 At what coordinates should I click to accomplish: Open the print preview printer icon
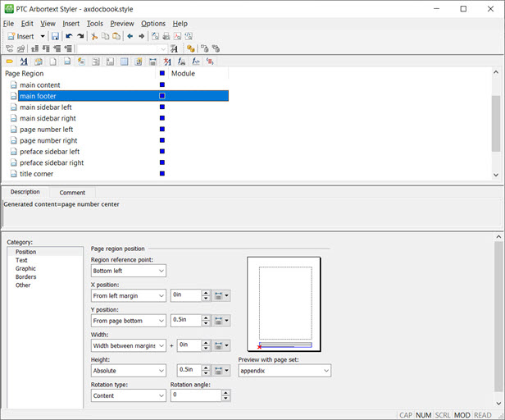tap(166, 36)
